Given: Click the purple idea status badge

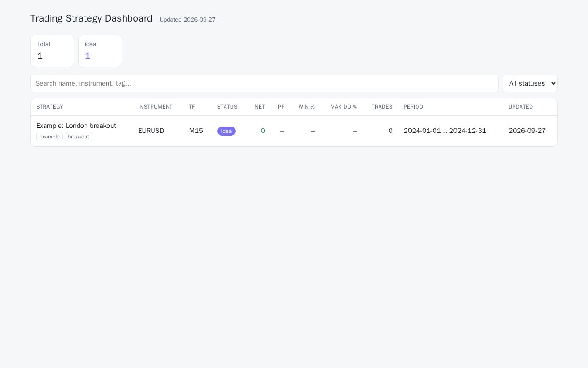Looking at the screenshot, I should 226,131.
